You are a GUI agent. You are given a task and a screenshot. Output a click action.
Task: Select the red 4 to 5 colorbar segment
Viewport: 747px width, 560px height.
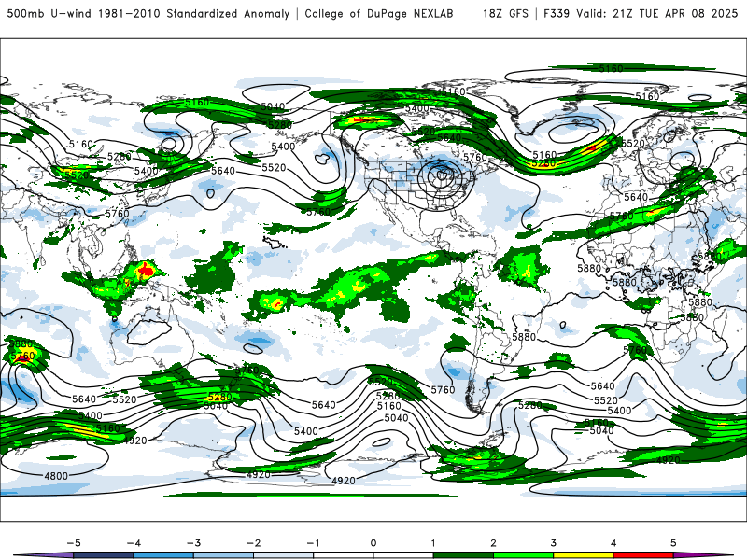(x=642, y=555)
